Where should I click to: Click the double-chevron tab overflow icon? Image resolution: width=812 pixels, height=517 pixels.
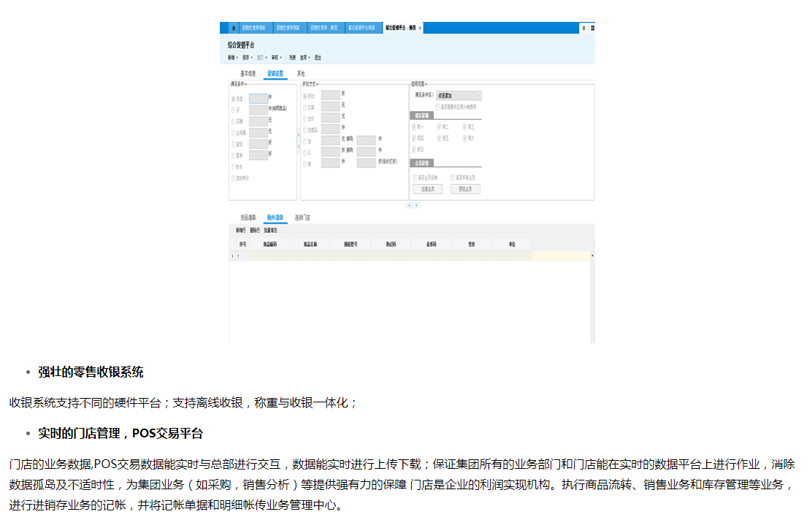pos(583,28)
